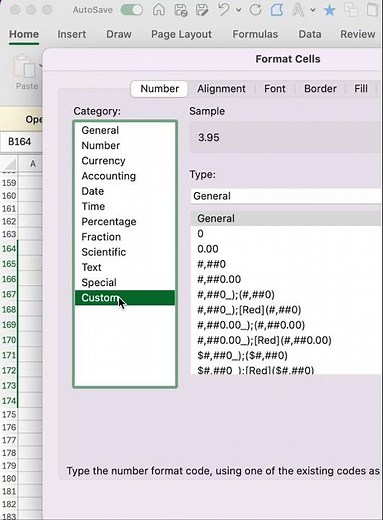Viewport: 383px width, 520px height.
Task: Select the Text category
Action: [125, 267]
